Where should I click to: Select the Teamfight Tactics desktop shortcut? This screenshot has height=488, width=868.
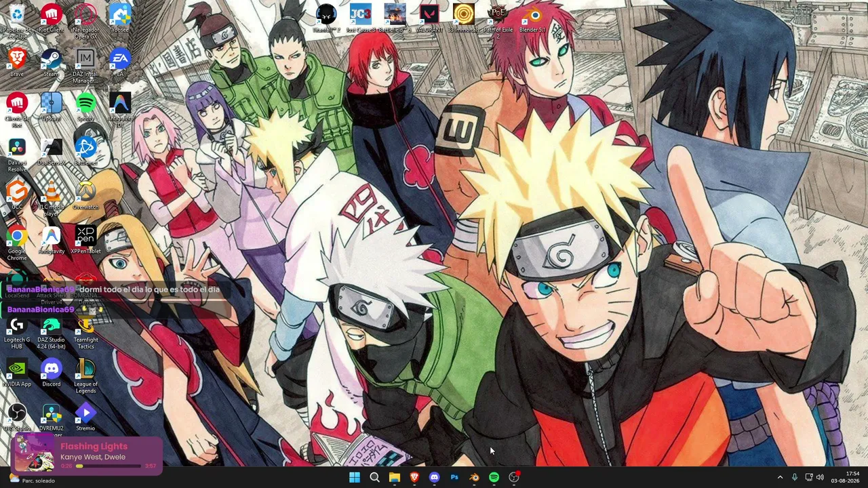coord(85,332)
